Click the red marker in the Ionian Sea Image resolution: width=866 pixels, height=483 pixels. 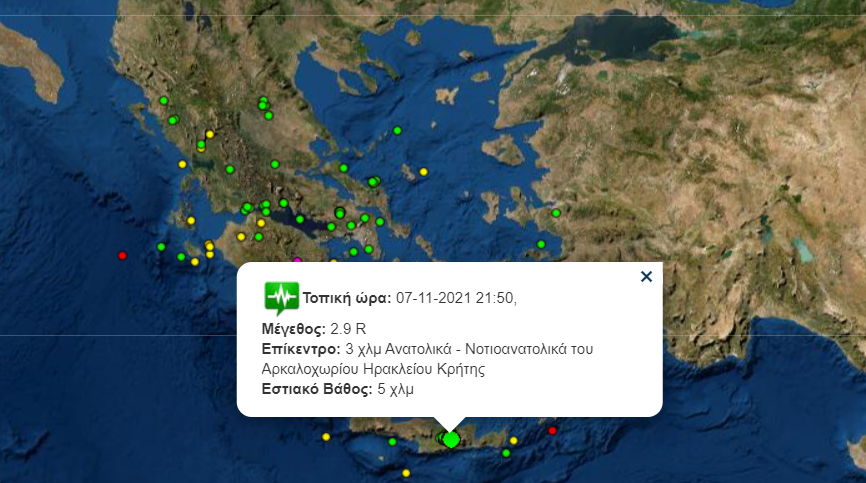(123, 255)
